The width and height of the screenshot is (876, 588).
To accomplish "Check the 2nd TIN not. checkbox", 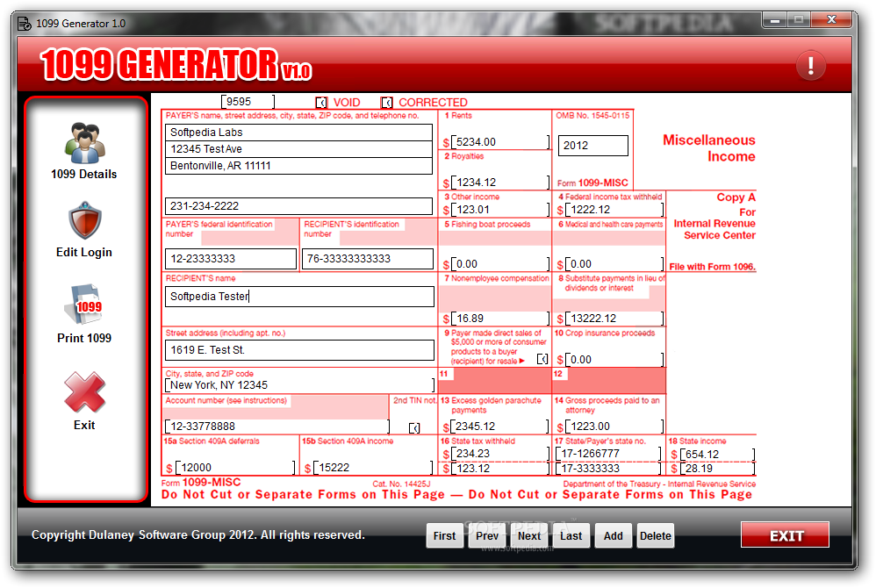I will tap(414, 427).
